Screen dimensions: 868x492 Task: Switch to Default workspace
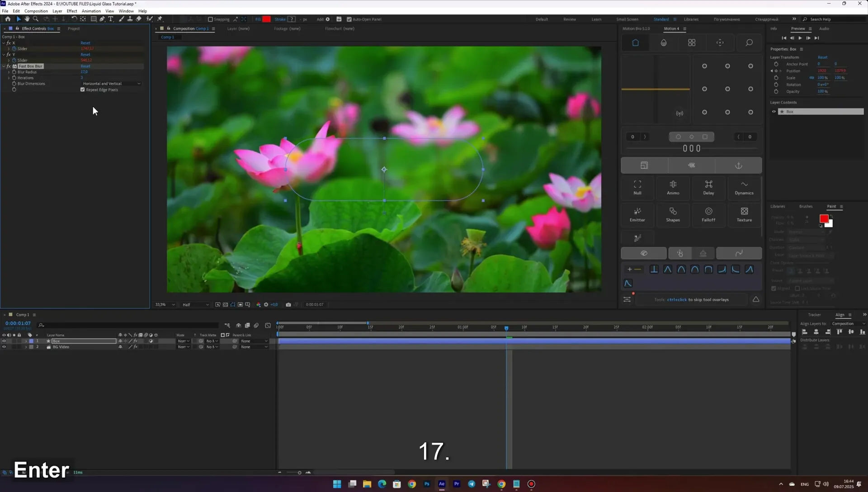(542, 19)
